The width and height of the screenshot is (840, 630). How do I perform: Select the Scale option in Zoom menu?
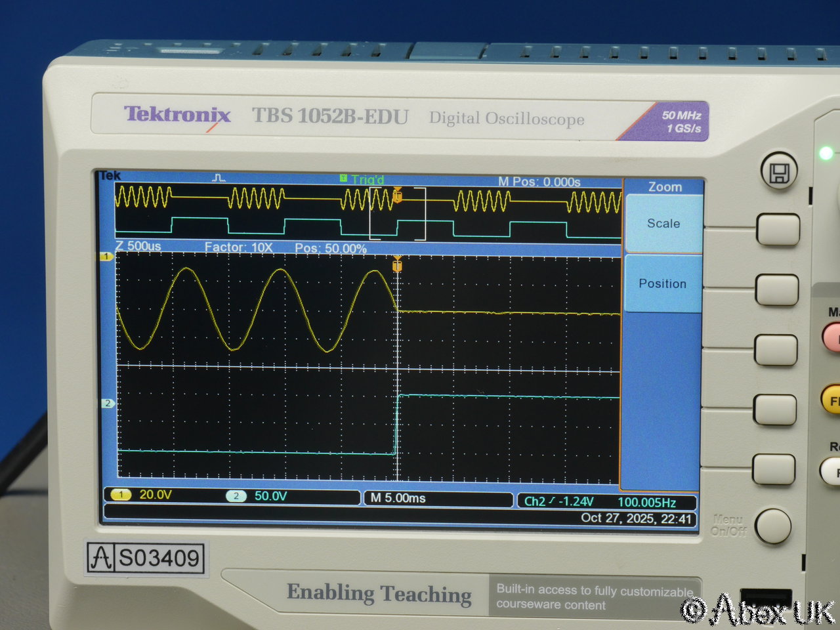tap(663, 223)
